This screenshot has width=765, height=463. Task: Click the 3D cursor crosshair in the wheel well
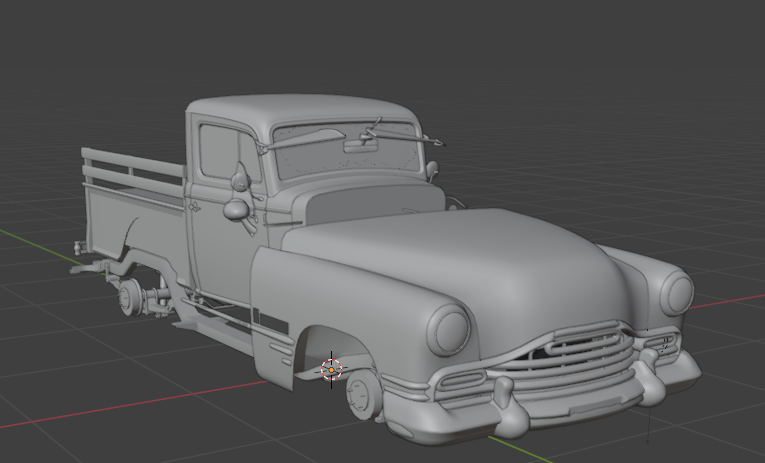[331, 370]
